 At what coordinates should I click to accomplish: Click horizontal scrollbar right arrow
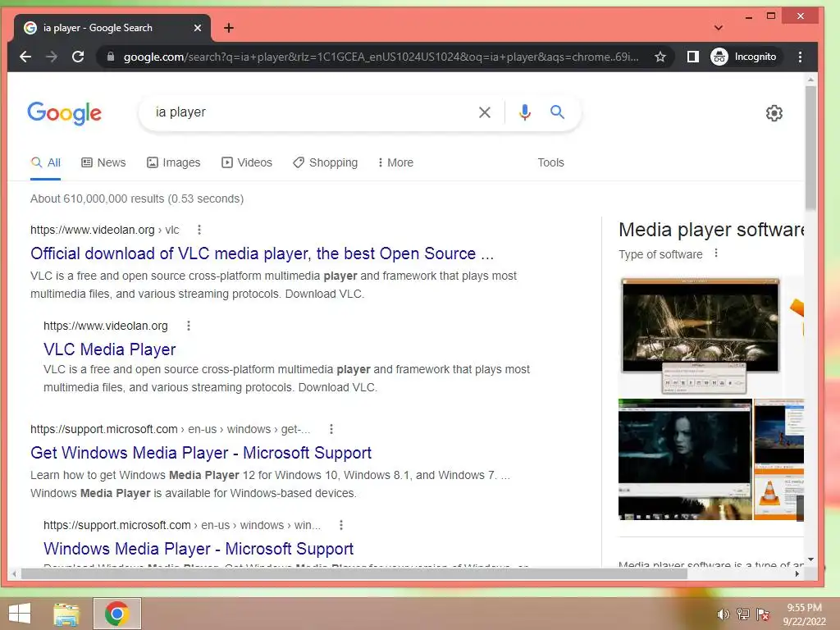pos(797,573)
